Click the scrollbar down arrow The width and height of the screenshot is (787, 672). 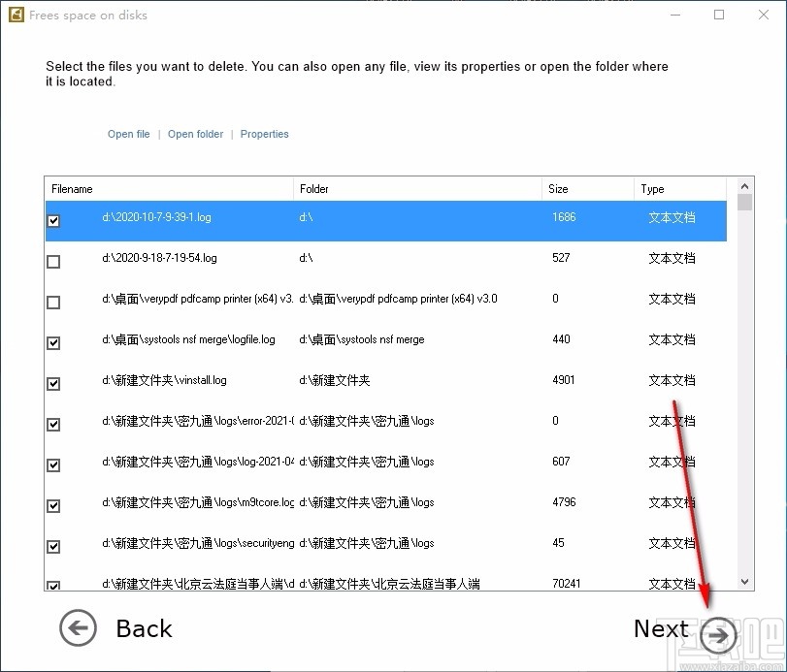coord(745,582)
